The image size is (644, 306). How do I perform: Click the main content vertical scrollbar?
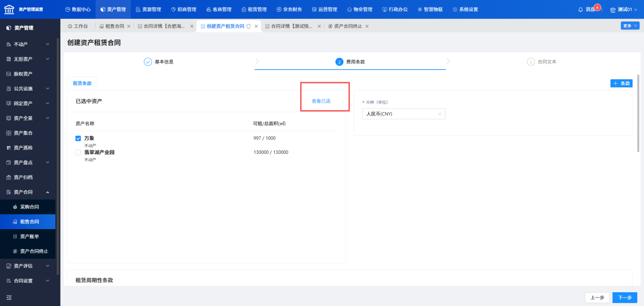tap(638, 113)
